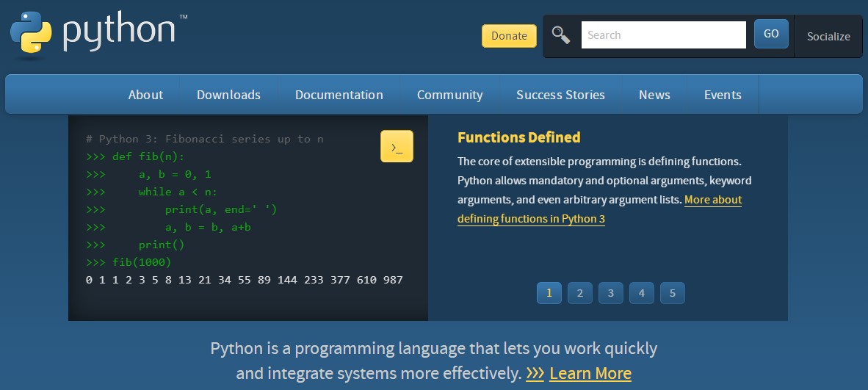This screenshot has height=390, width=868.
Task: Open the Events menu
Action: (723, 95)
